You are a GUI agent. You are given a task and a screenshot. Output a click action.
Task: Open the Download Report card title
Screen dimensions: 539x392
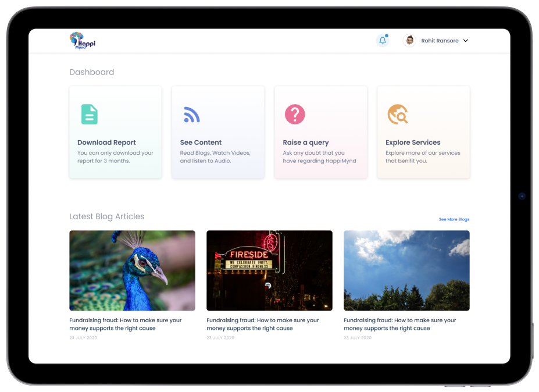coord(106,142)
